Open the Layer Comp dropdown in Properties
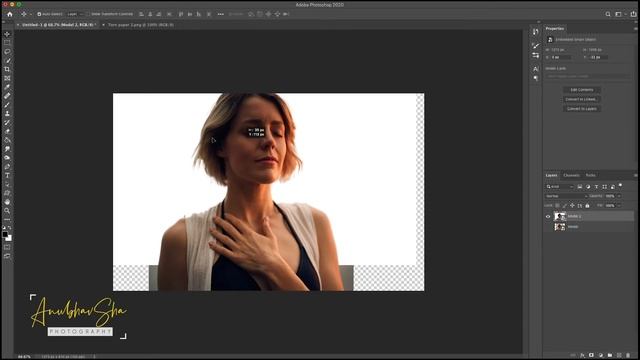 [x=588, y=76]
